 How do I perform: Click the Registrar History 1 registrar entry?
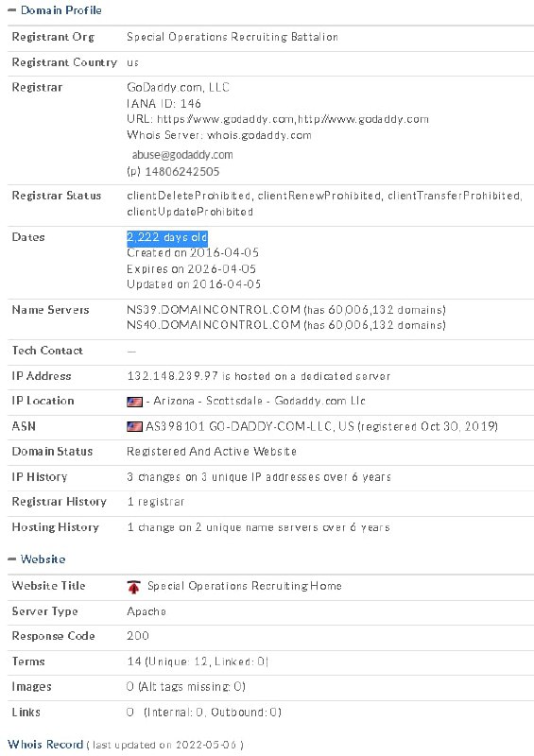(x=155, y=502)
